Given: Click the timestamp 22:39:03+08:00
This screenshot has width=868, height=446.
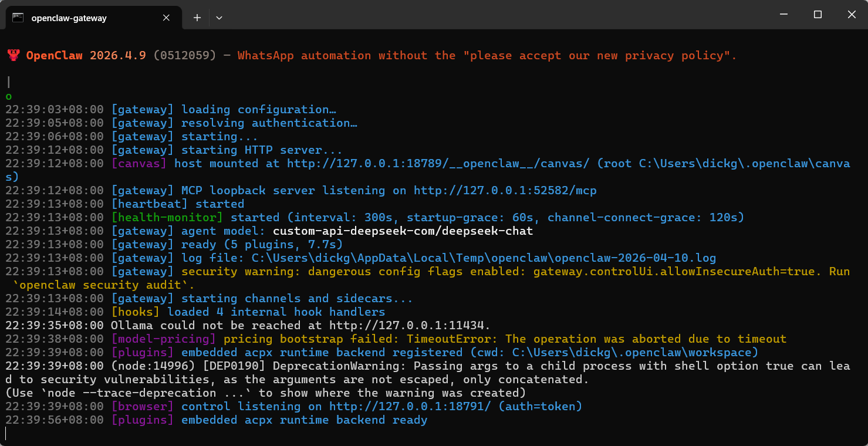Looking at the screenshot, I should [x=54, y=110].
